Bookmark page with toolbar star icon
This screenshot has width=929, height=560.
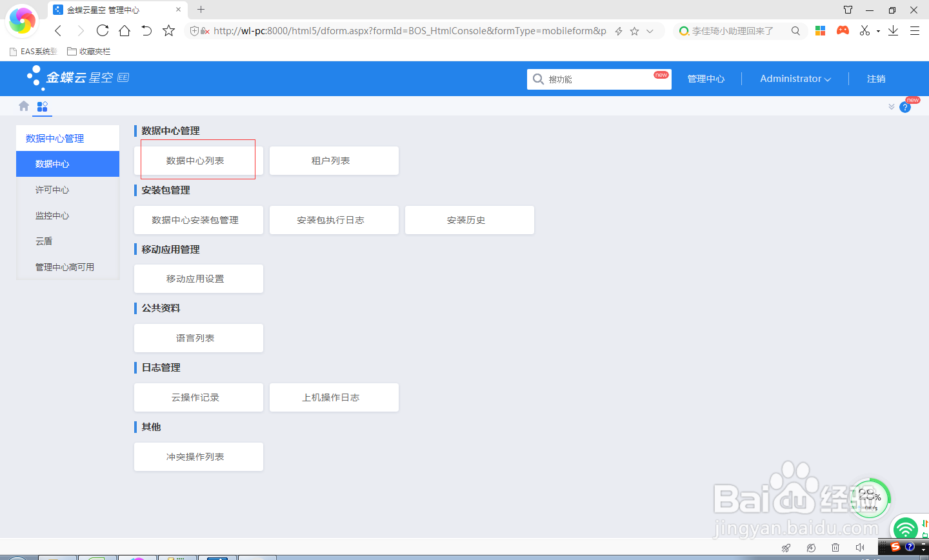pos(168,30)
